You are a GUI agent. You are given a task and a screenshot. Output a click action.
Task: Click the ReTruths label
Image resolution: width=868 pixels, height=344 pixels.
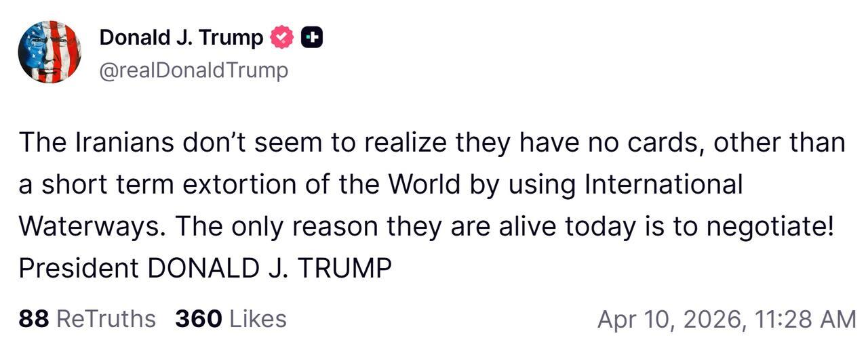click(x=106, y=318)
